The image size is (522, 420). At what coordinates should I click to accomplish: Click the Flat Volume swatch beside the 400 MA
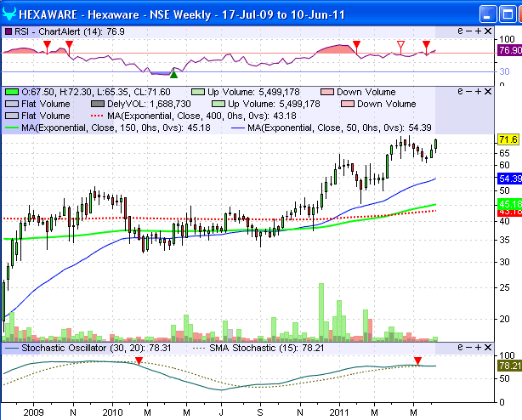pos(12,116)
